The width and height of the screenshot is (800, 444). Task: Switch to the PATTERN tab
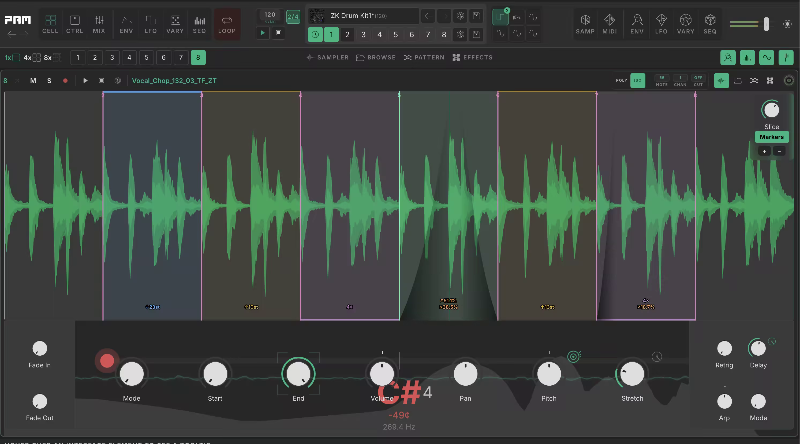[x=424, y=58]
